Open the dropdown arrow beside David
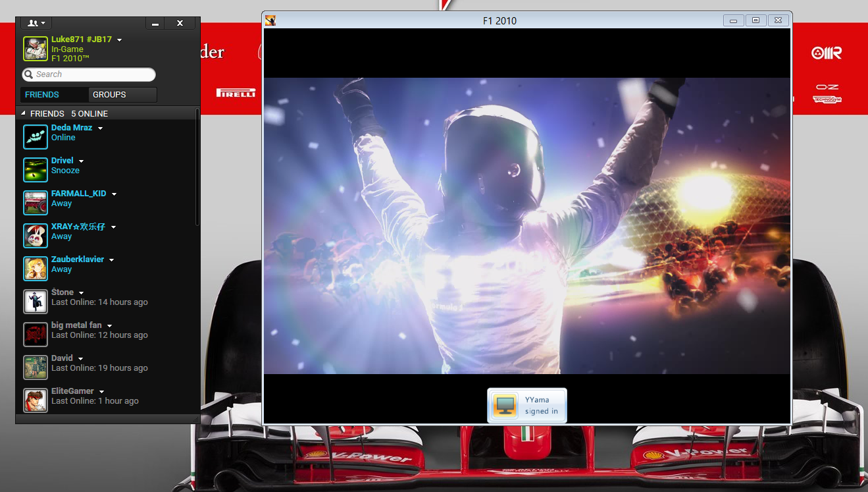Screen dimensions: 868x492 click(80, 359)
